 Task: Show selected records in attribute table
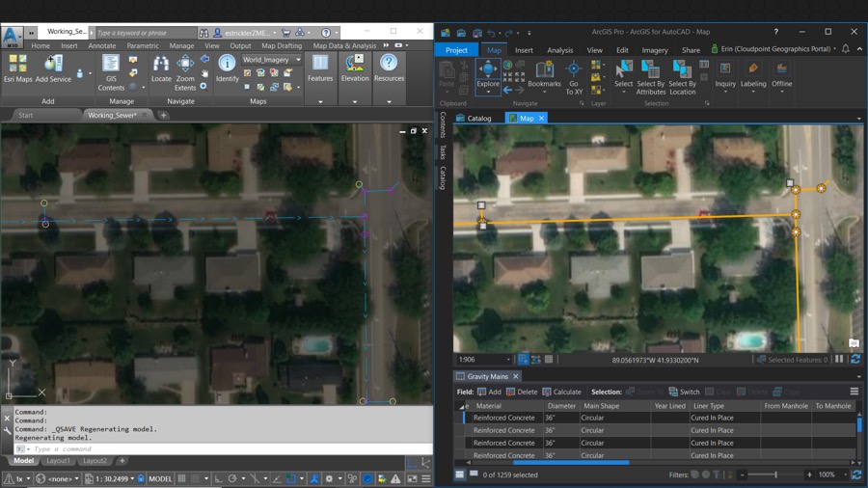click(474, 474)
